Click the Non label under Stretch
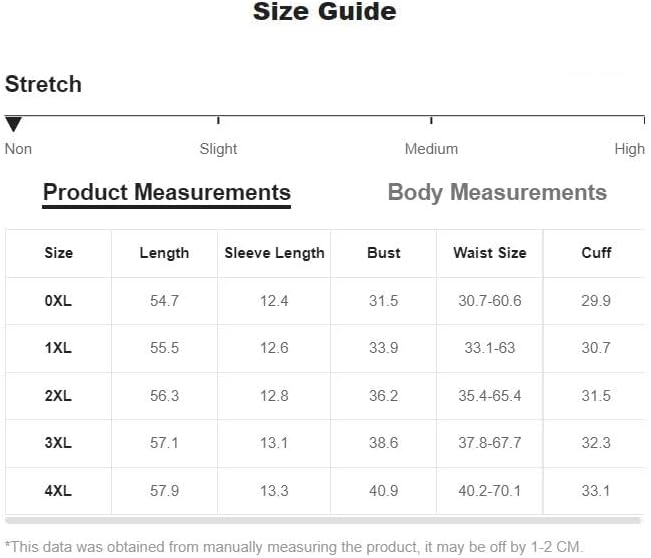The height and width of the screenshot is (558, 651). tap(18, 149)
